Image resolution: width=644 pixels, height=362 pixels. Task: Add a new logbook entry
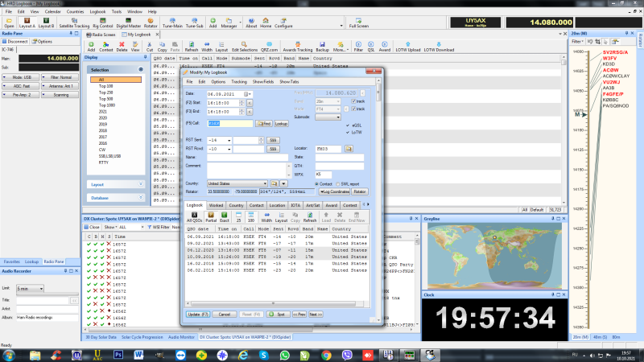(91, 47)
